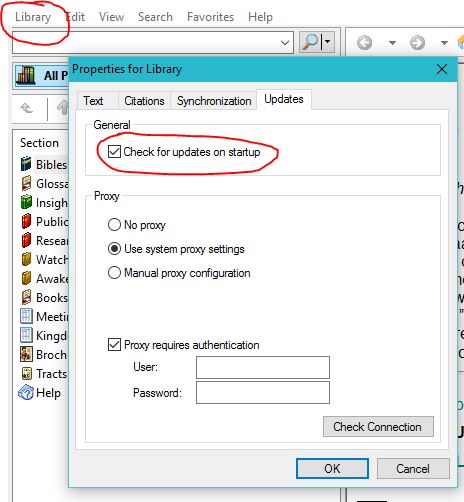Open the Meeting Workbooks section icon
The height and width of the screenshot is (502, 464).
pyautogui.click(x=26, y=316)
